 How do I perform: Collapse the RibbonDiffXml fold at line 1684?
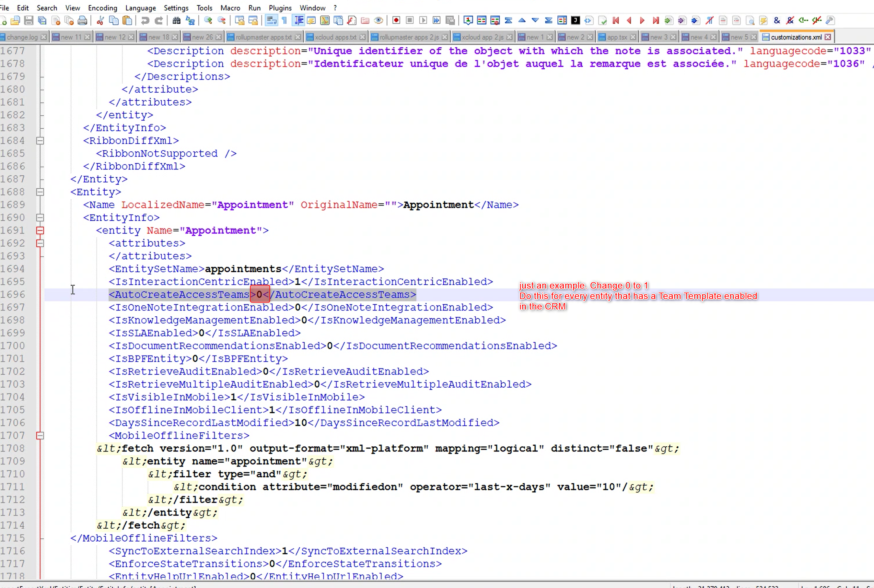point(40,141)
